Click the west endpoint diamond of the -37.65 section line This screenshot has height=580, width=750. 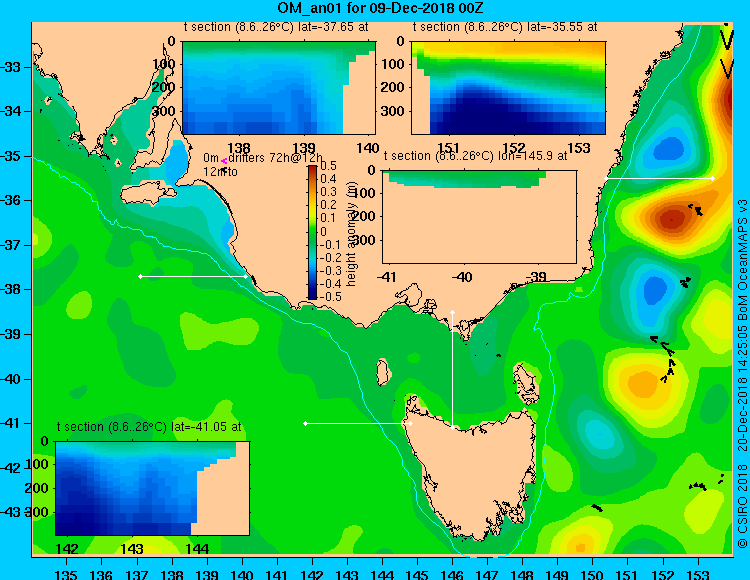click(x=140, y=276)
